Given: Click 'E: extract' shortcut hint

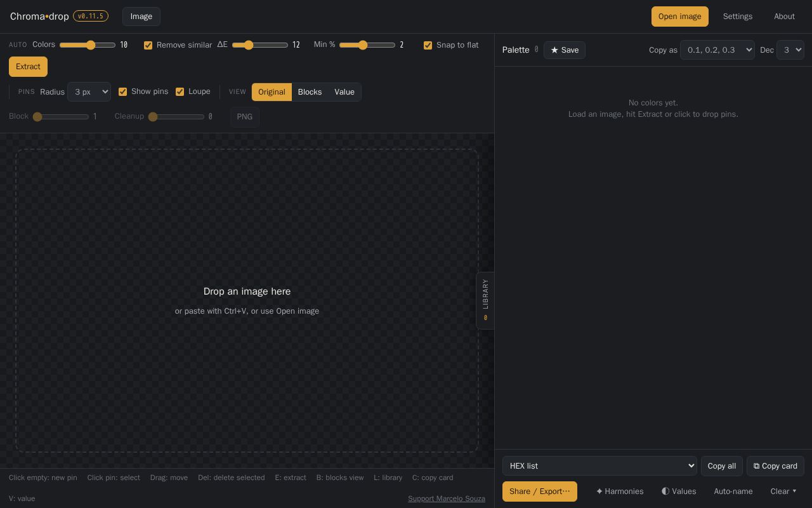Looking at the screenshot, I should coord(291,478).
